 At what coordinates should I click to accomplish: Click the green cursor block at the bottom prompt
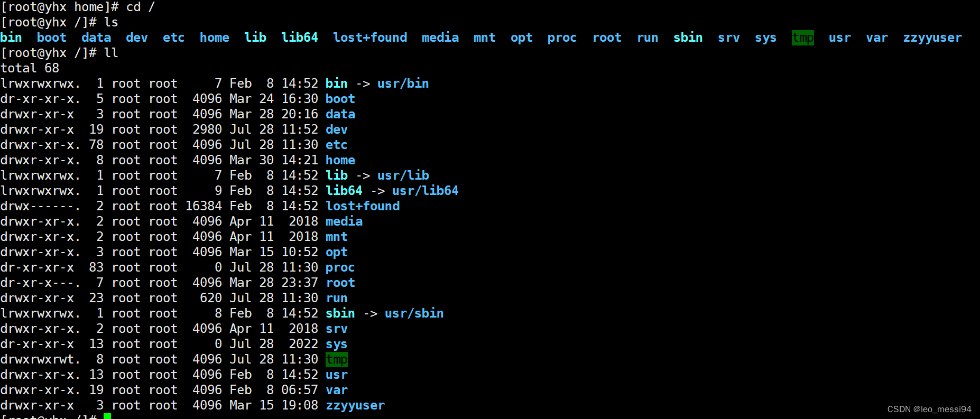click(107, 416)
